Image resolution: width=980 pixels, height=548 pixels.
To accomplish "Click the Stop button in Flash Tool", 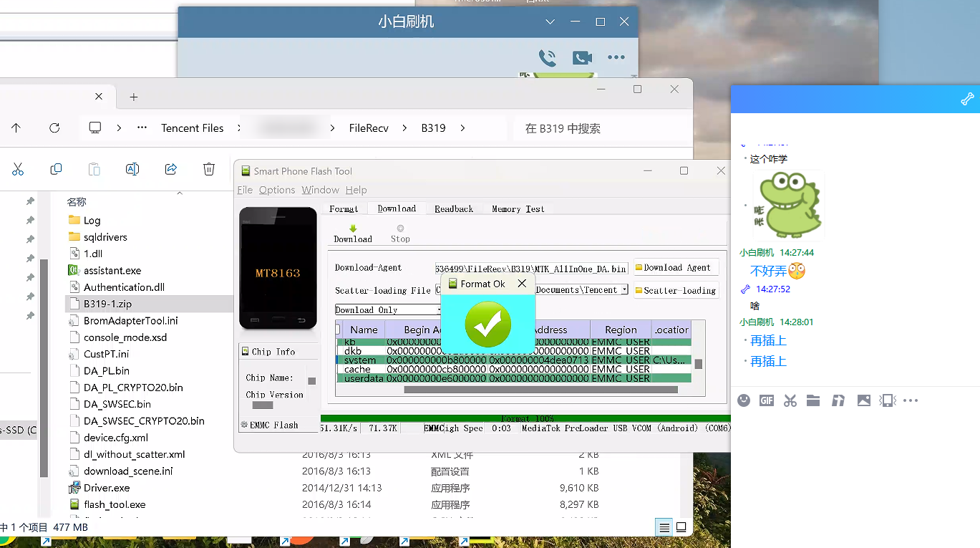I will [400, 234].
